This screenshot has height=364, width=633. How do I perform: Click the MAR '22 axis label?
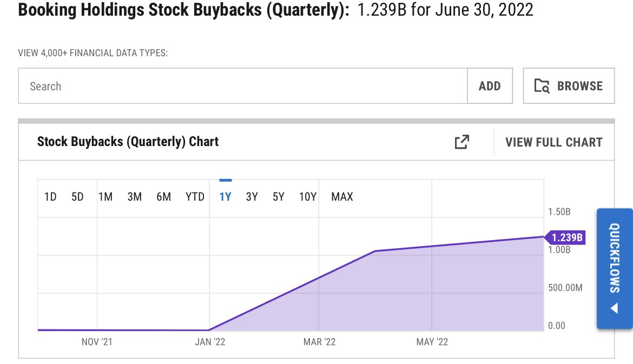tap(319, 342)
